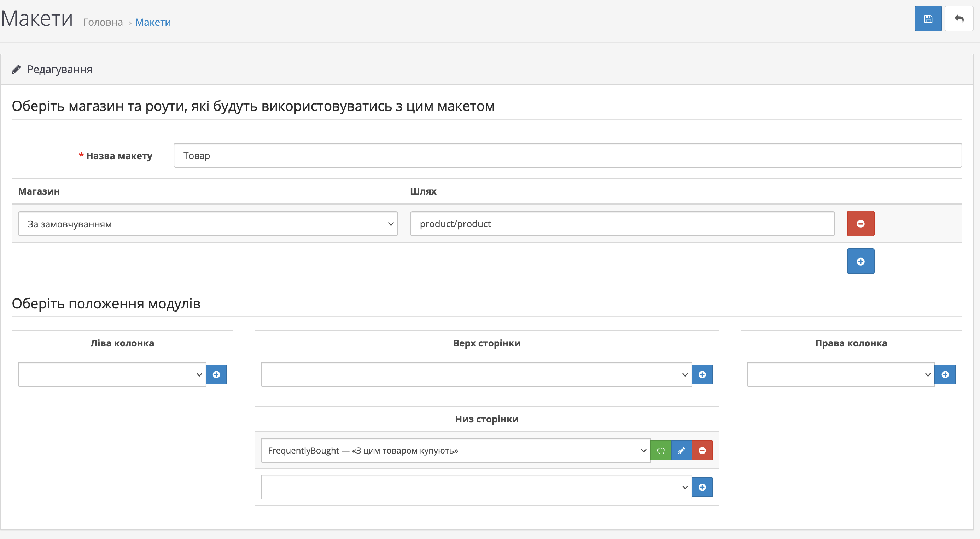The width and height of the screenshot is (980, 539).
Task: Add module to Ліва колонка
Action: point(216,375)
